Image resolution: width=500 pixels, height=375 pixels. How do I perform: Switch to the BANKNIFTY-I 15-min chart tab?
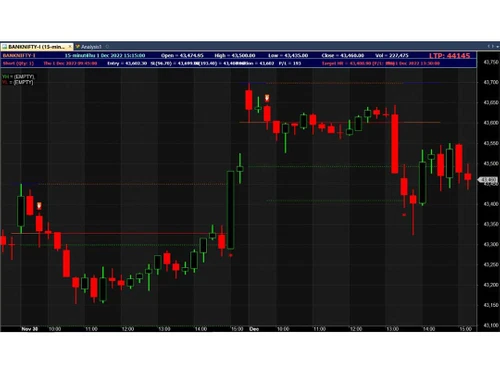pos(37,47)
